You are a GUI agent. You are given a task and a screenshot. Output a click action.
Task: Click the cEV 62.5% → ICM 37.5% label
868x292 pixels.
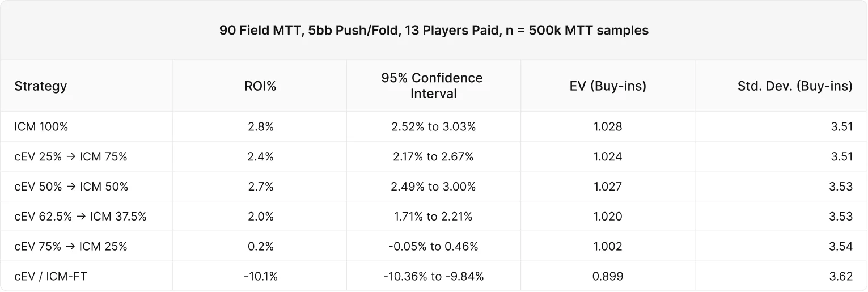pos(81,217)
